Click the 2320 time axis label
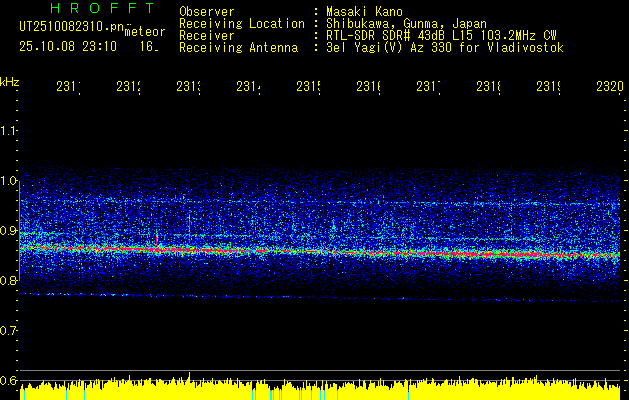This screenshot has width=629, height=400. coord(610,87)
